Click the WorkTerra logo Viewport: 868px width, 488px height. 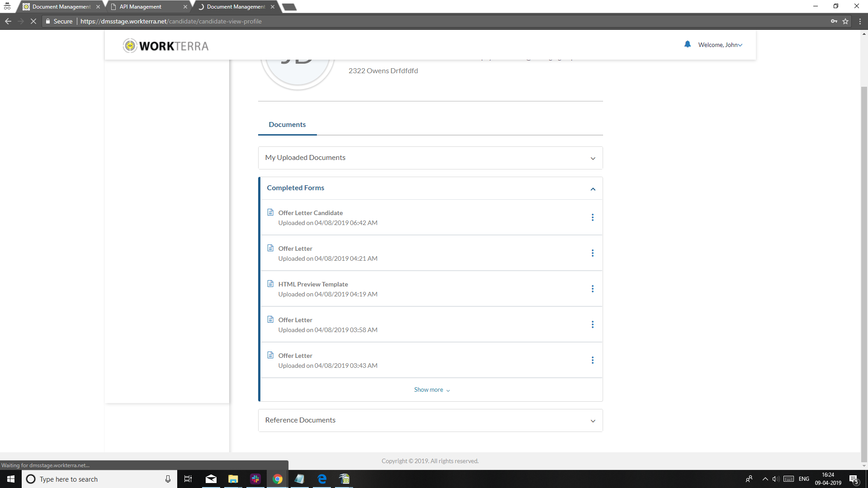coord(165,46)
